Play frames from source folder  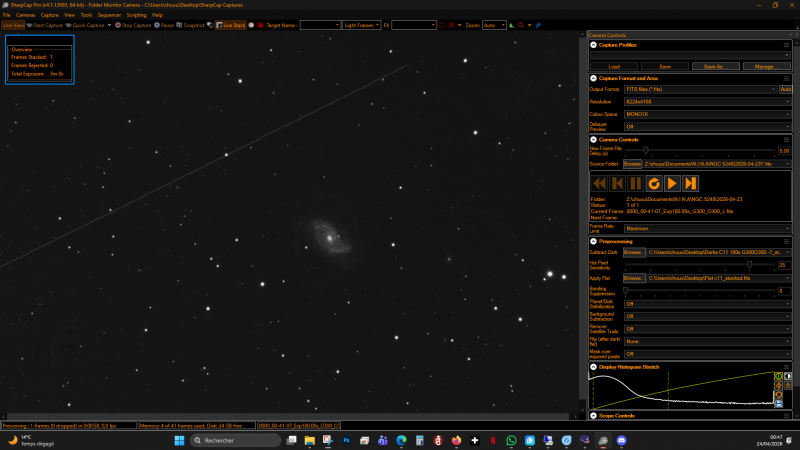pyautogui.click(x=672, y=183)
